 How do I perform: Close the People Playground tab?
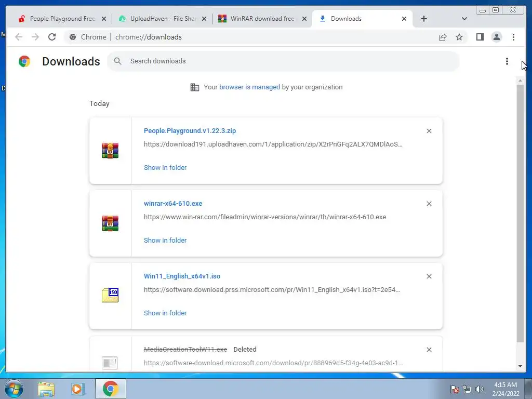coord(104,19)
